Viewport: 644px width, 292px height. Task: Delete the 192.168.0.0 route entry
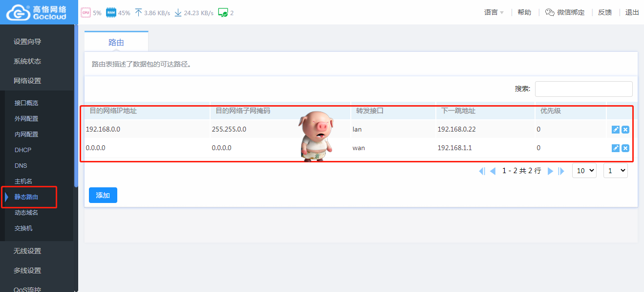pos(625,130)
